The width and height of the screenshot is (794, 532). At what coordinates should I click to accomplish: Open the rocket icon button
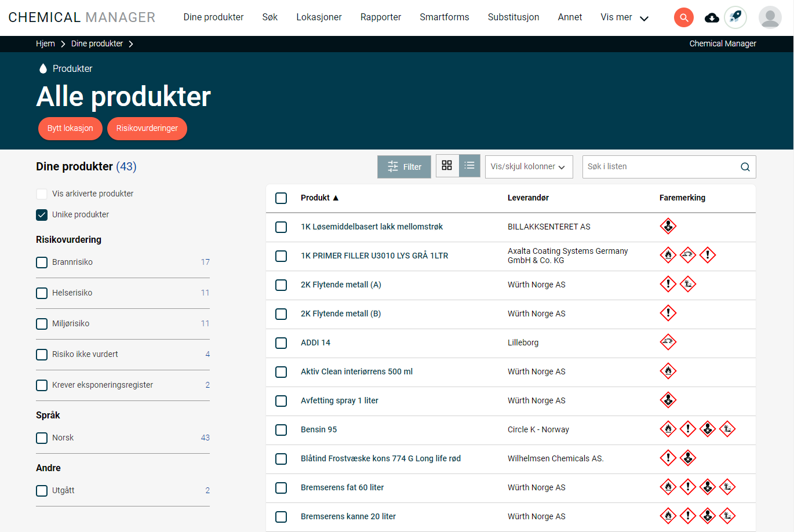[735, 17]
